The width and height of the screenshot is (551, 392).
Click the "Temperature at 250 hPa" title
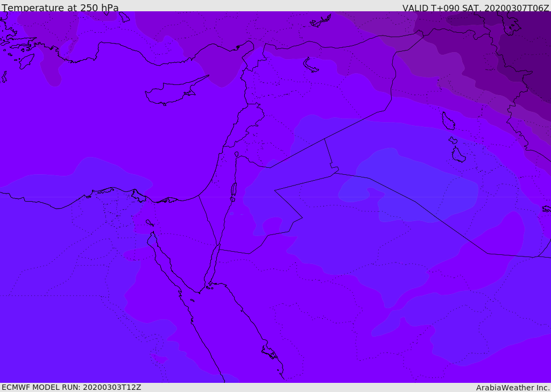(x=60, y=8)
